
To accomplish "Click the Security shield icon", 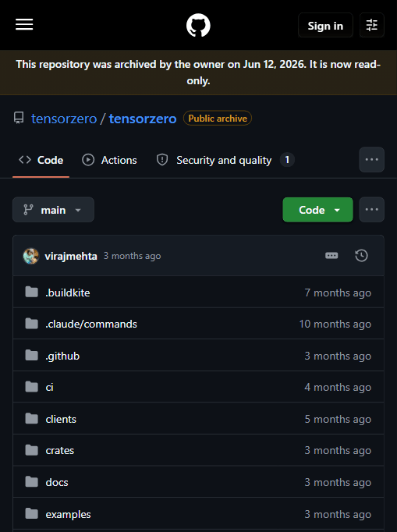I will click(162, 160).
